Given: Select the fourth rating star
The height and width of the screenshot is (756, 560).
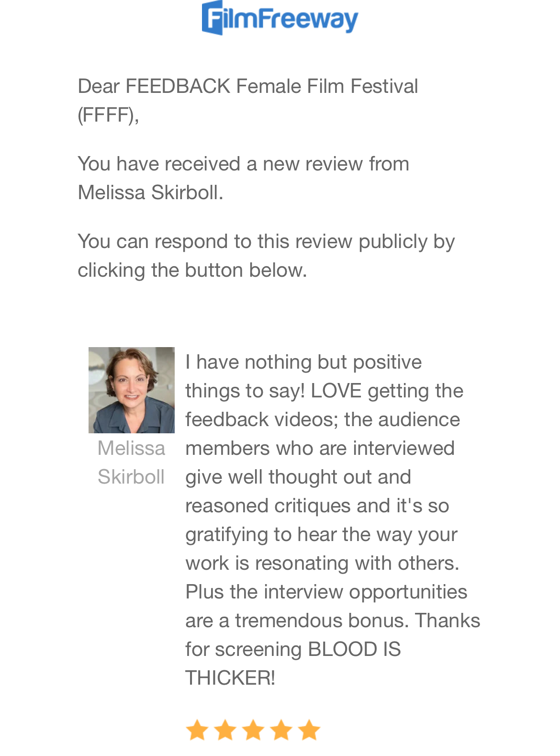Looking at the screenshot, I should 281,731.
